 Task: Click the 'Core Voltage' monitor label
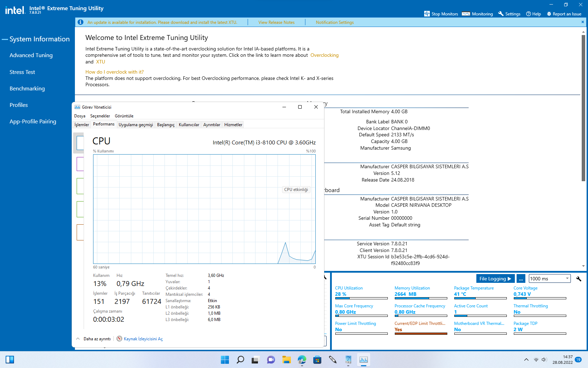(526, 288)
